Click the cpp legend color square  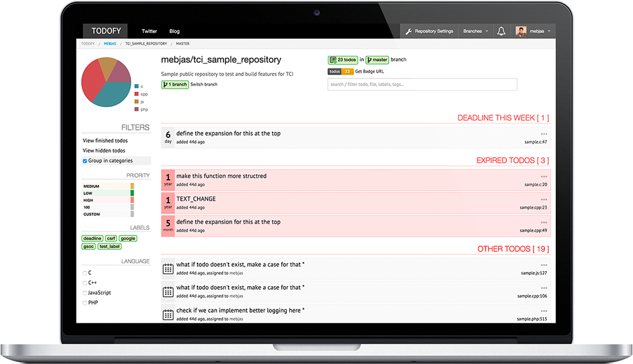(x=137, y=94)
